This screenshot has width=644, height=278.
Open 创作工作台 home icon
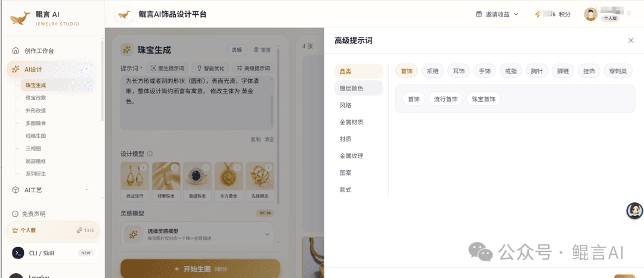16,51
